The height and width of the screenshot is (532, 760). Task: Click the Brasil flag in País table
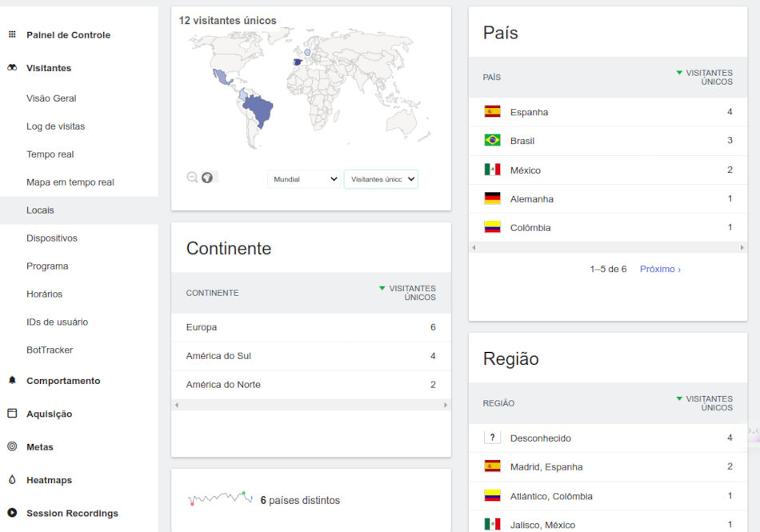[492, 141]
